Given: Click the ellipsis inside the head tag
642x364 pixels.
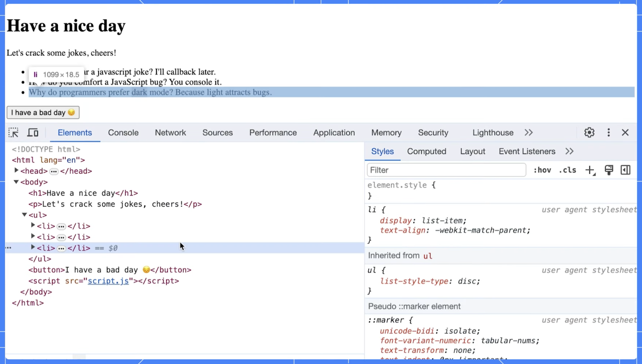Looking at the screenshot, I should 54,172.
